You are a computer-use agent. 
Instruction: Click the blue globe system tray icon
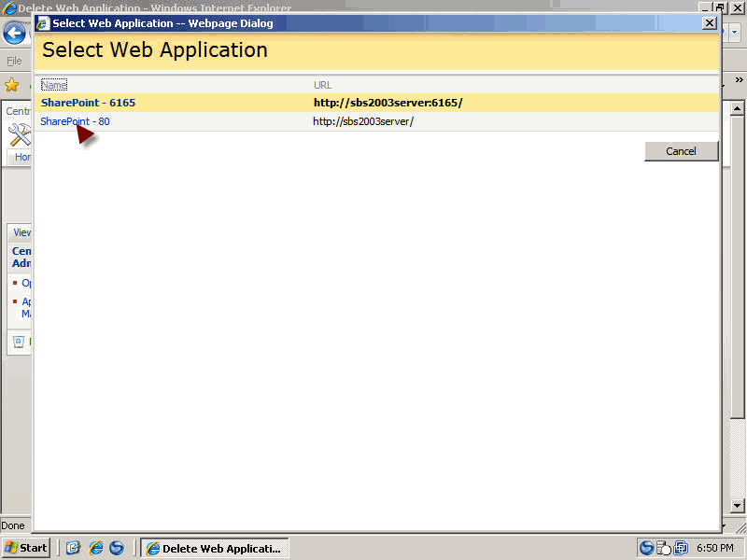tap(646, 548)
